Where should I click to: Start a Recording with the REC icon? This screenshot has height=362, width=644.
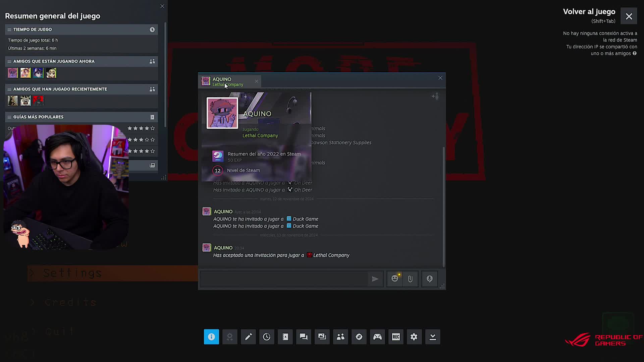(396, 337)
